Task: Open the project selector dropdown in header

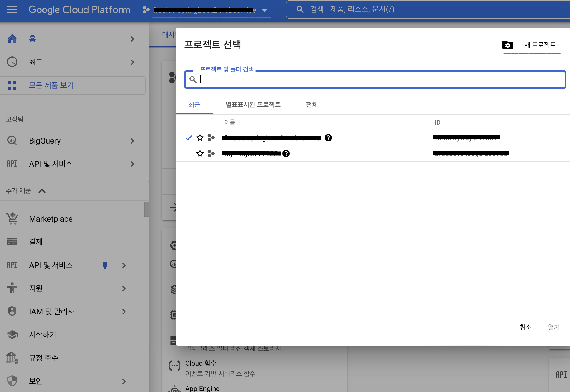Action: [x=264, y=10]
